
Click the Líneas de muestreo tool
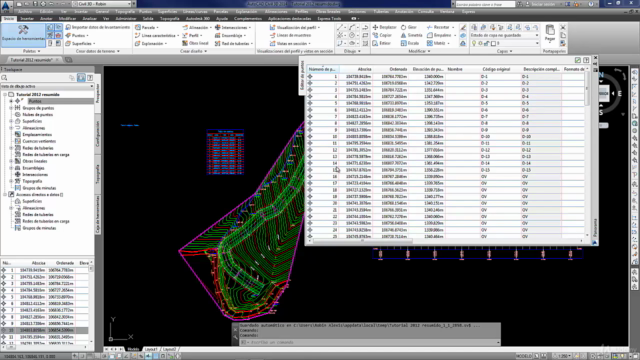coord(290,36)
